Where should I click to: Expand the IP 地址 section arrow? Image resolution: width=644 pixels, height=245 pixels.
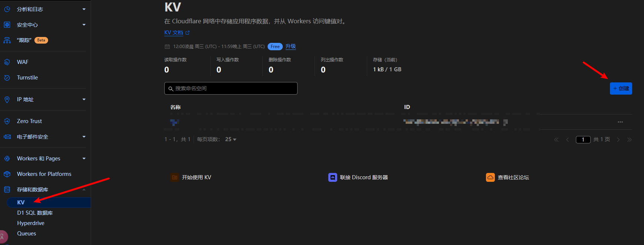pyautogui.click(x=84, y=99)
